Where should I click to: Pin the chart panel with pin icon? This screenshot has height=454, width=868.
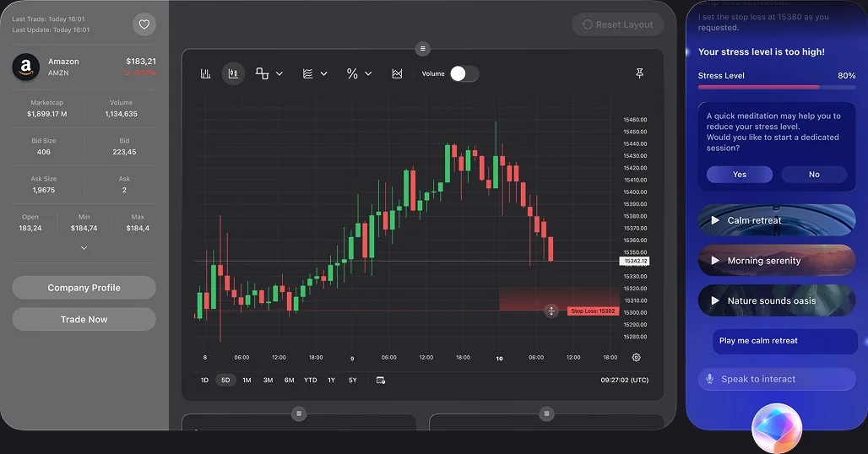(639, 73)
